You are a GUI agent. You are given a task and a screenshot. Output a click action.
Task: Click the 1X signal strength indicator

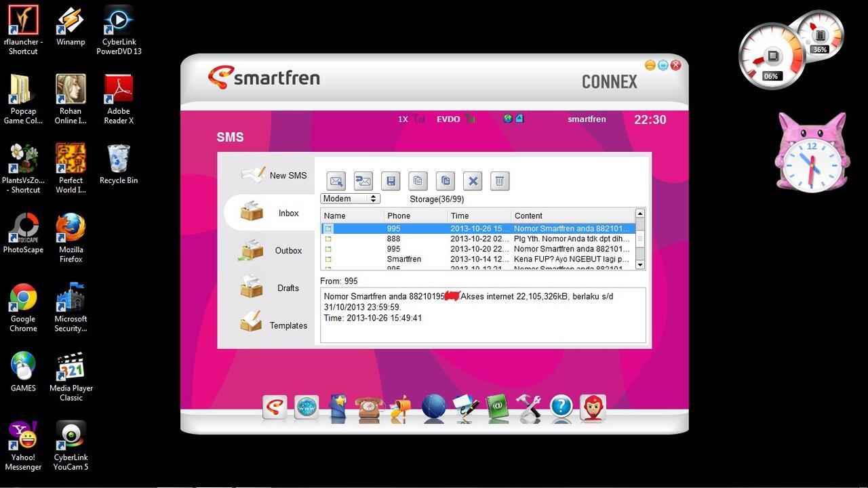coord(412,119)
